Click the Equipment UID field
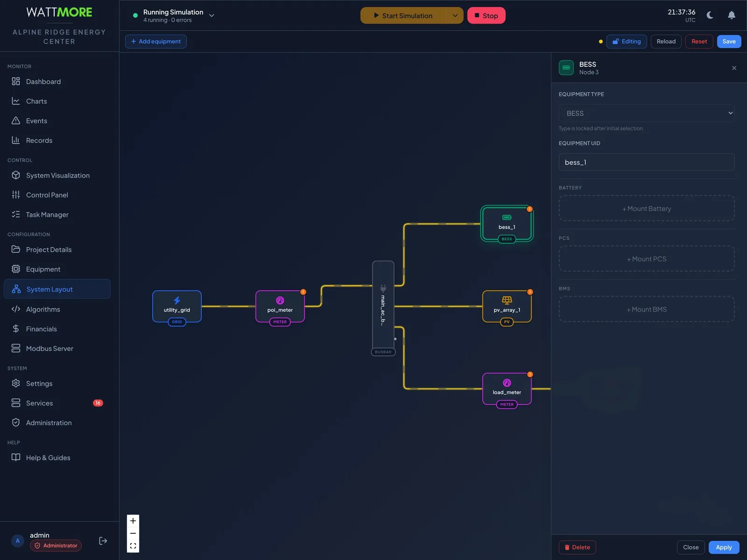The image size is (747, 560). [x=647, y=162]
